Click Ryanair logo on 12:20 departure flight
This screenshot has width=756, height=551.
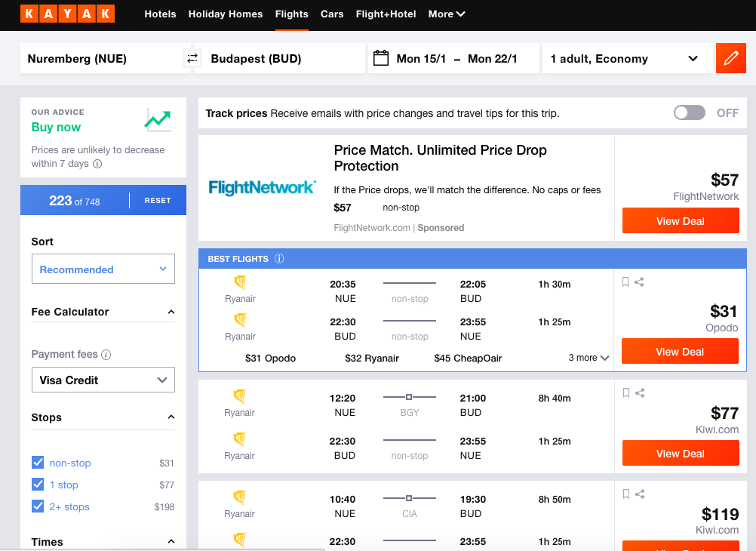tap(240, 396)
